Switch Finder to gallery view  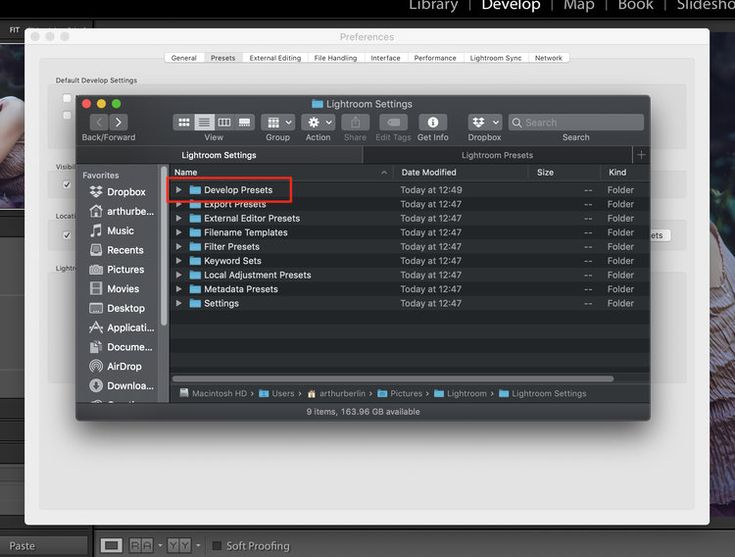point(244,122)
